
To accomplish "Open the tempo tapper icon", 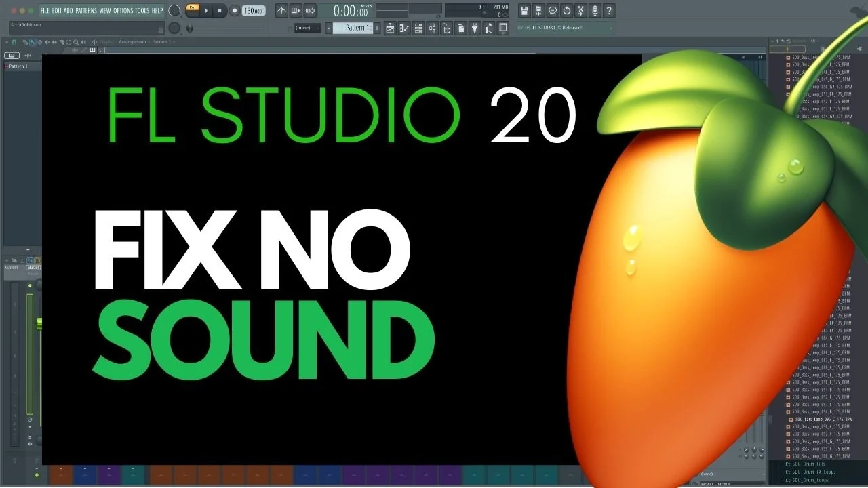I will [489, 28].
